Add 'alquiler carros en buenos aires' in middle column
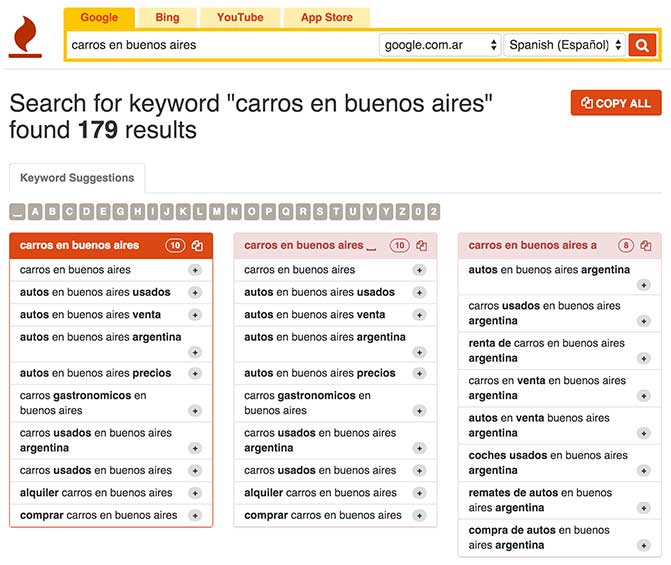The image size is (671, 565). [x=419, y=493]
